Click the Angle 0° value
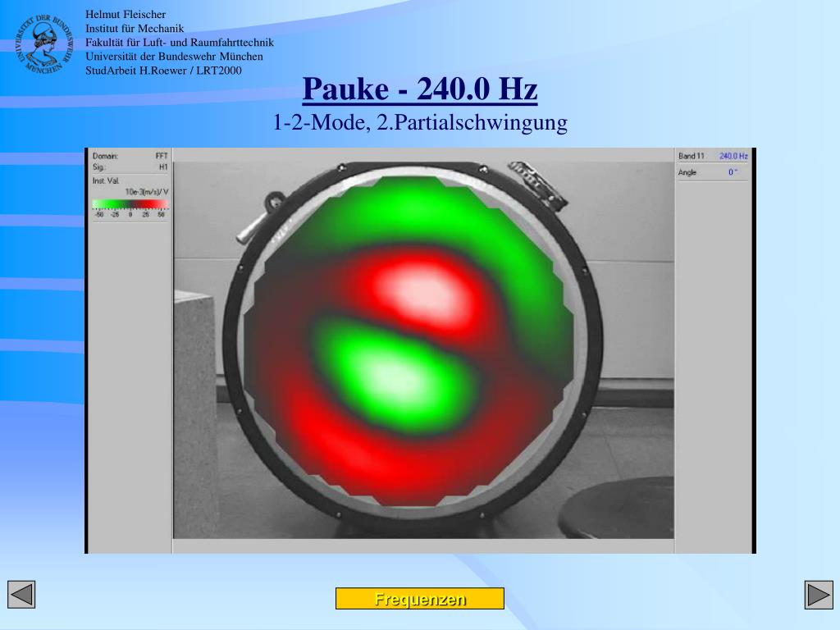Screen dimensions: 840x630 tap(733, 172)
